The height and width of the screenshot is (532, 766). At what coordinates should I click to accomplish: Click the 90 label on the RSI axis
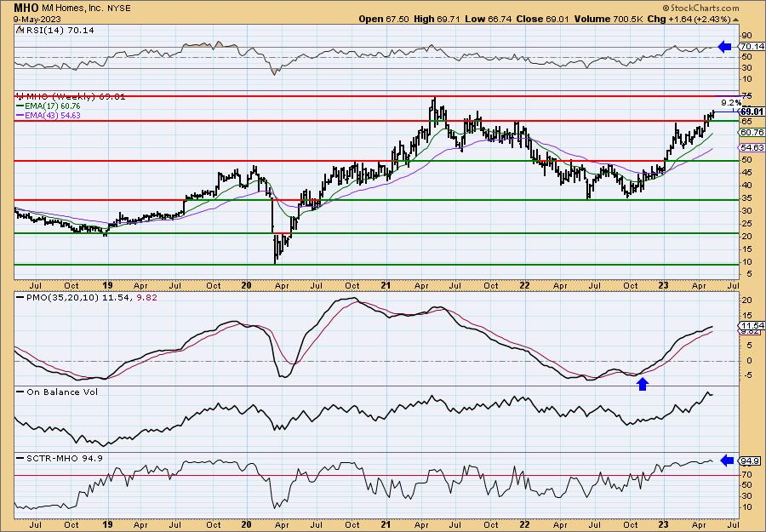[746, 36]
